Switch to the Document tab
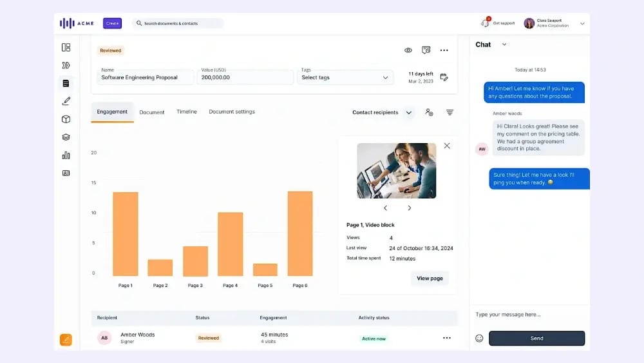This screenshot has width=644, height=363. tap(151, 112)
